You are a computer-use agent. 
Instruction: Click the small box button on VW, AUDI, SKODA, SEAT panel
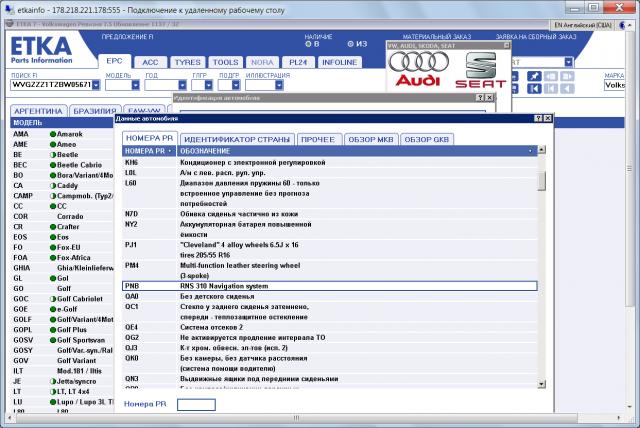(507, 45)
